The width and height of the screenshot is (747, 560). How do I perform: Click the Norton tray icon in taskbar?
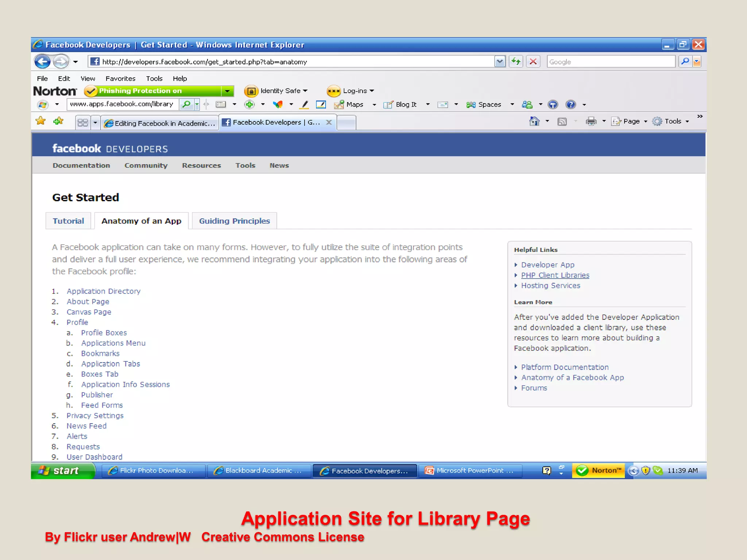click(x=599, y=471)
